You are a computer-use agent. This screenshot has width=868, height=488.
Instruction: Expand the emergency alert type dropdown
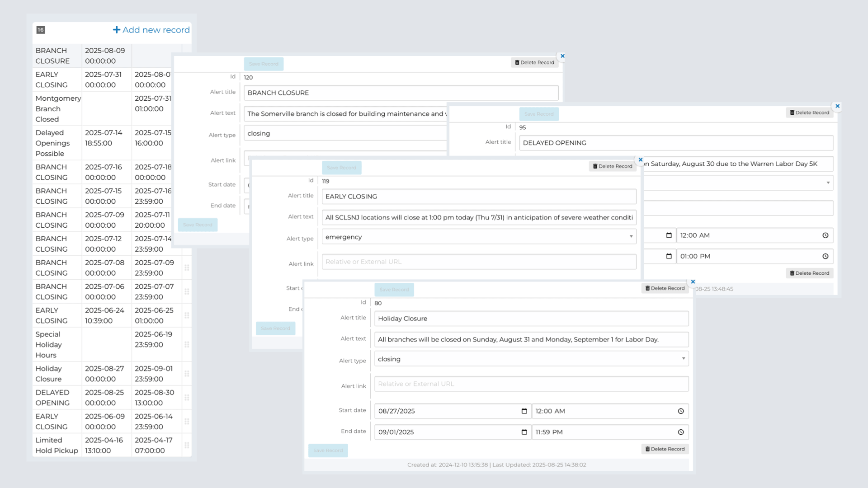[x=631, y=237]
